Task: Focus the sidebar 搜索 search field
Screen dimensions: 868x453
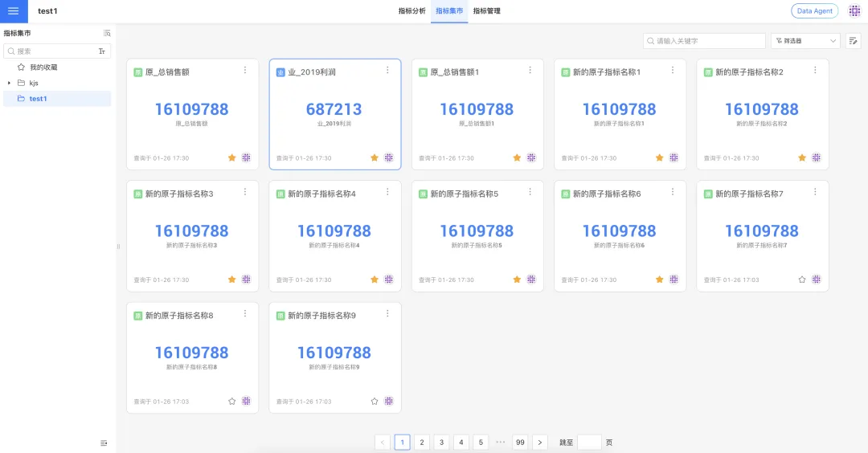Action: [x=57, y=51]
